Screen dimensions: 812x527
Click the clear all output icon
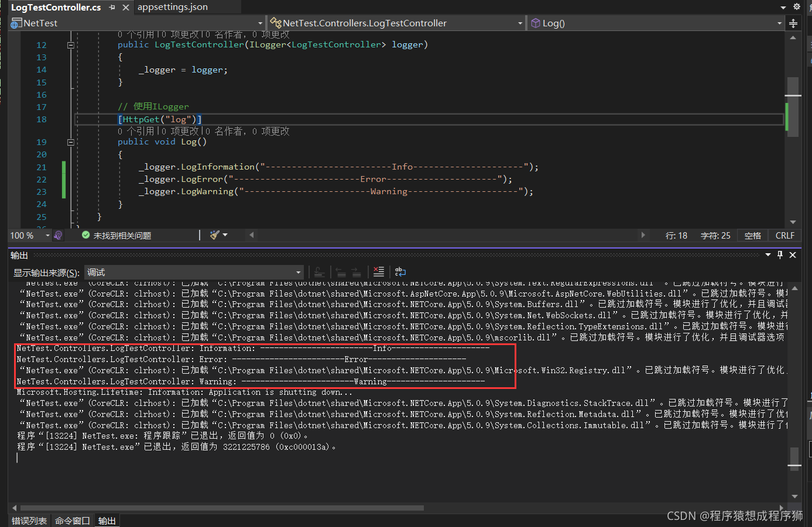point(379,272)
